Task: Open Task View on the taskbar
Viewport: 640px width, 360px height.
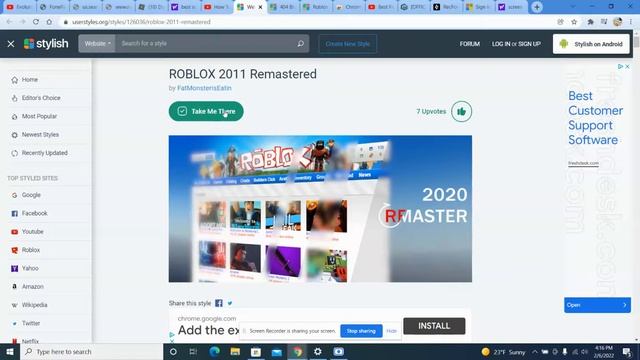Action: [193, 351]
